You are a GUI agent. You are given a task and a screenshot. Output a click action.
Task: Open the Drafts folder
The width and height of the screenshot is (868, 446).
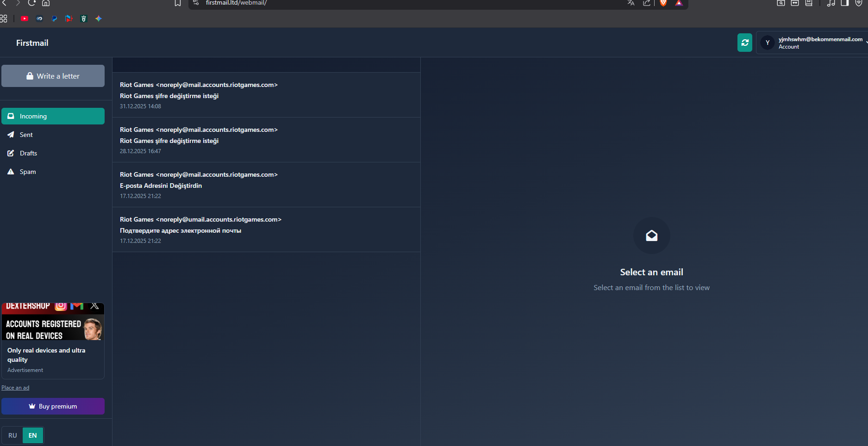pos(53,153)
